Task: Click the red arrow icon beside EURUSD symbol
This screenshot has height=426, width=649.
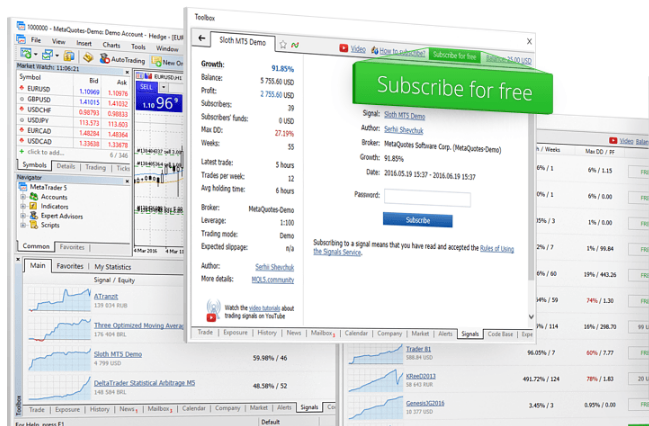Action: coord(22,88)
